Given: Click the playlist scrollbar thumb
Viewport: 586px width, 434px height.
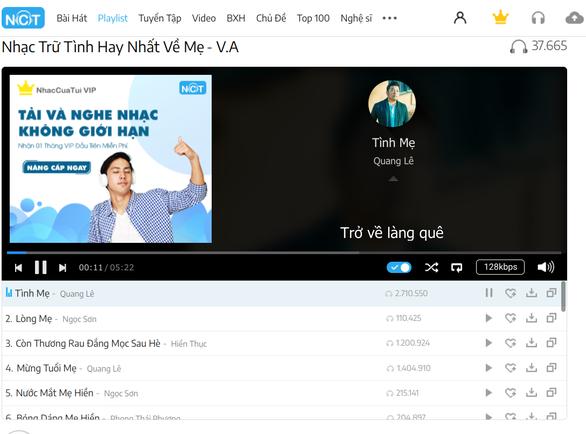Looking at the screenshot, I should click(563, 297).
